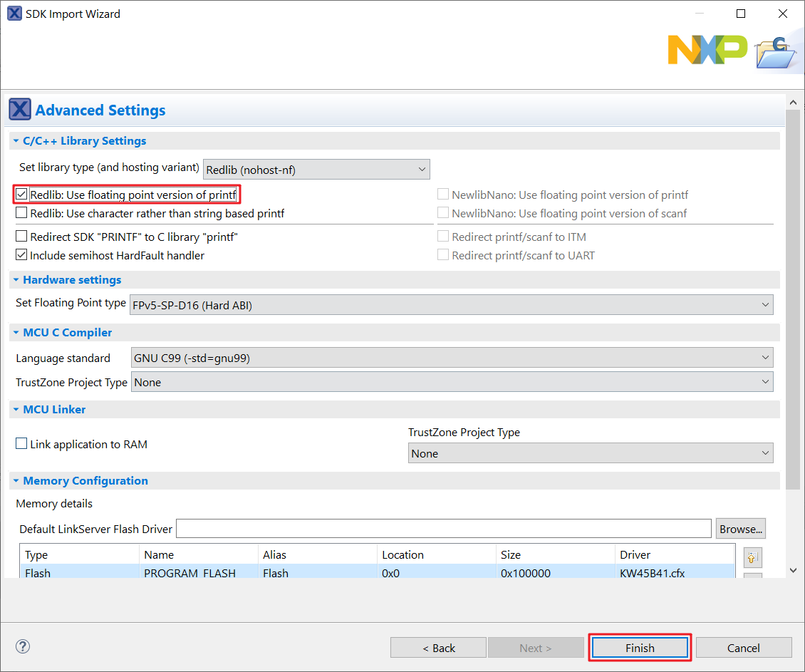Screen dimensions: 805x672
Task: Click the Default LinkServer Flash Driver field
Action: point(443,529)
